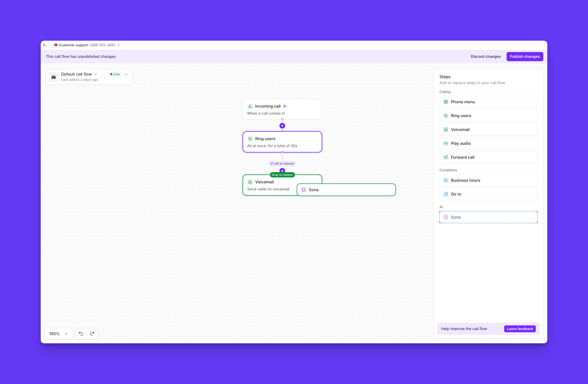Select the Play audio step
588x384 pixels.
tap(488, 143)
